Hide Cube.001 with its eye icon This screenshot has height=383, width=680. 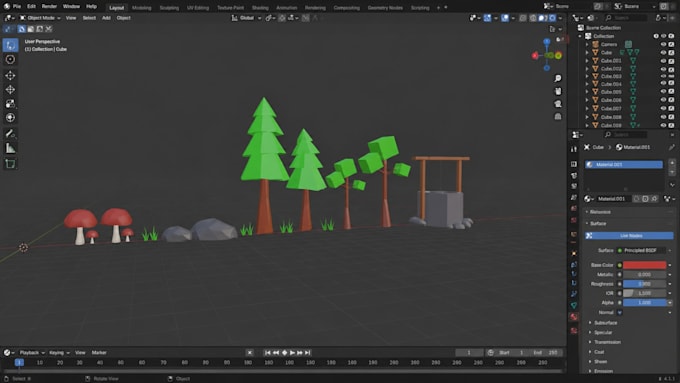point(663,61)
